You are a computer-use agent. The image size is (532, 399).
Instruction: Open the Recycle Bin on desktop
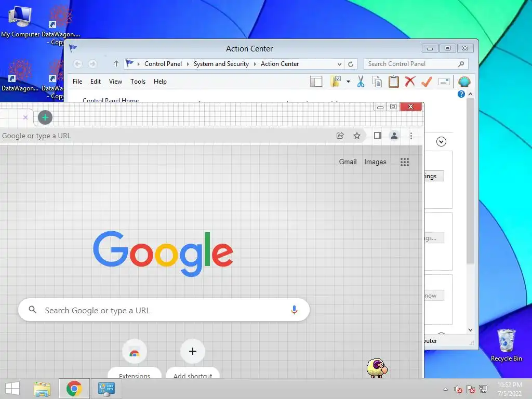click(x=506, y=345)
